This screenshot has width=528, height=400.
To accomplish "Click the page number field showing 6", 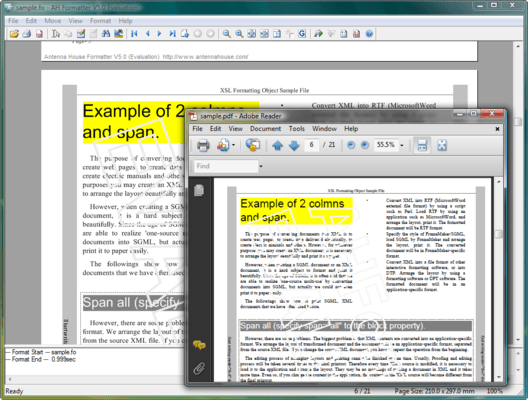I will point(312,145).
